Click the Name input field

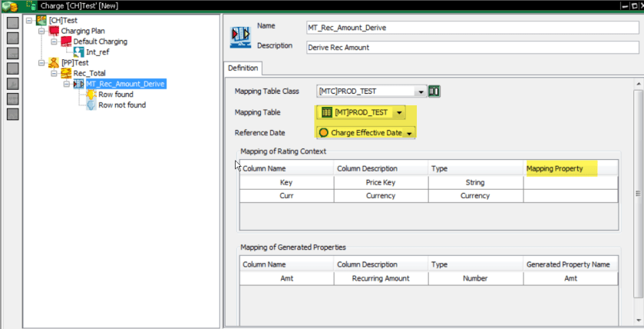pos(471,28)
